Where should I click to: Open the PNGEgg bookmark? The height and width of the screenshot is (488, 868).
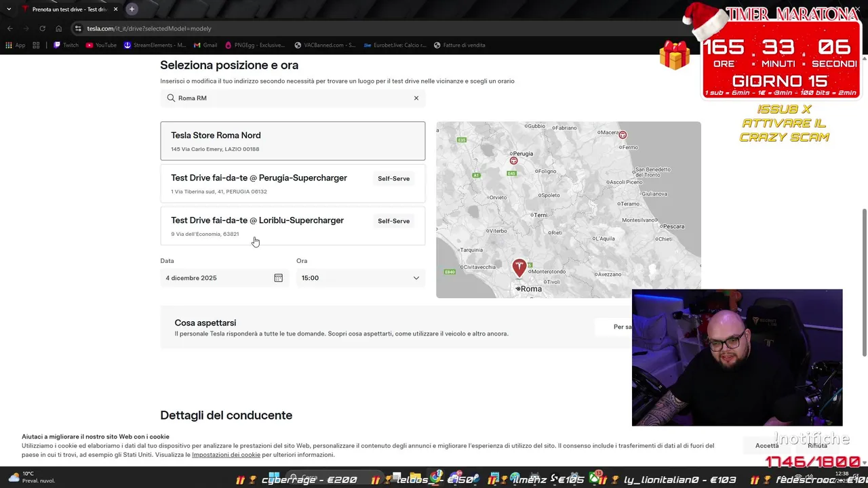(255, 45)
